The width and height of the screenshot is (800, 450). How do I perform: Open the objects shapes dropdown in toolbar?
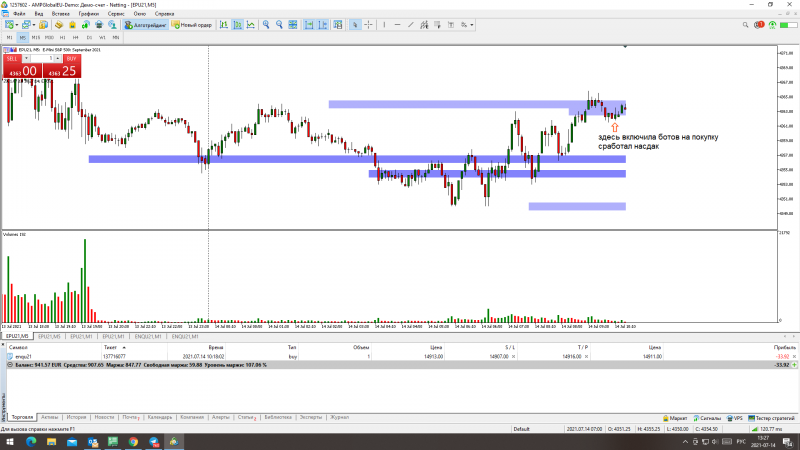point(467,24)
